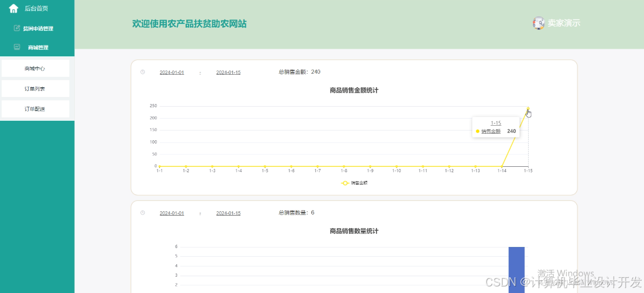Open the 订单列表 submenu item
This screenshot has width=644, height=293.
(35, 88)
